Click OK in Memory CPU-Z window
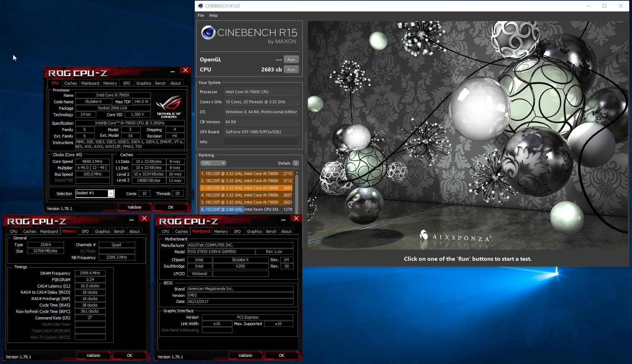This screenshot has width=632, height=364. click(130, 355)
